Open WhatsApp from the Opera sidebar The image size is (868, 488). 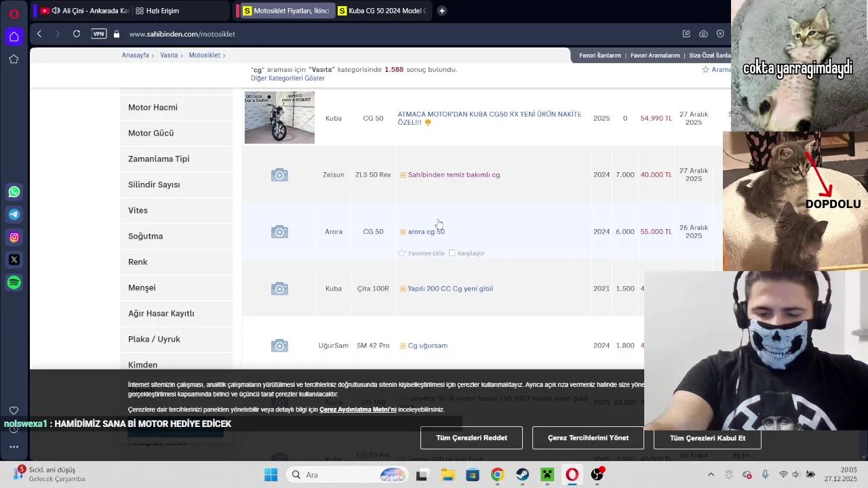14,192
